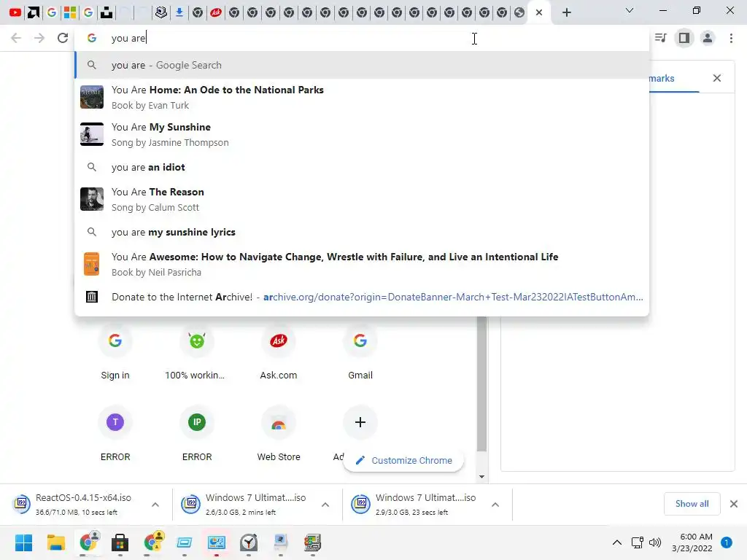
Task: Open the notification badge
Action: tap(727, 542)
